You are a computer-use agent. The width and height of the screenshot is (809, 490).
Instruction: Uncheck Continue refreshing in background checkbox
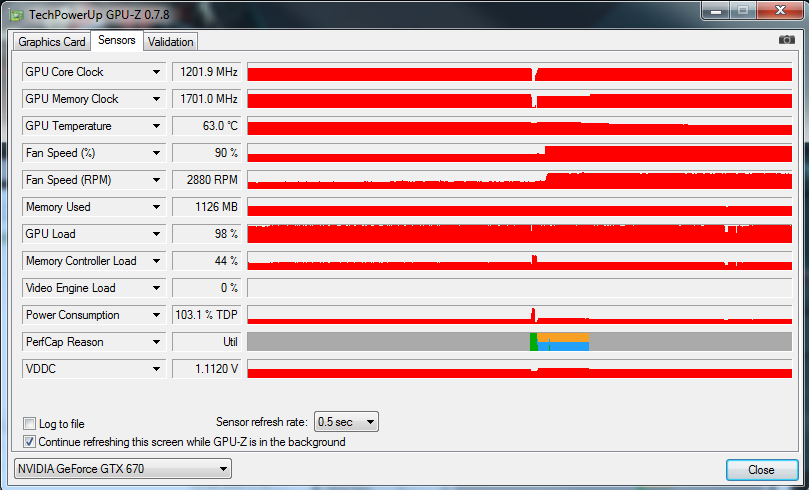(29, 442)
